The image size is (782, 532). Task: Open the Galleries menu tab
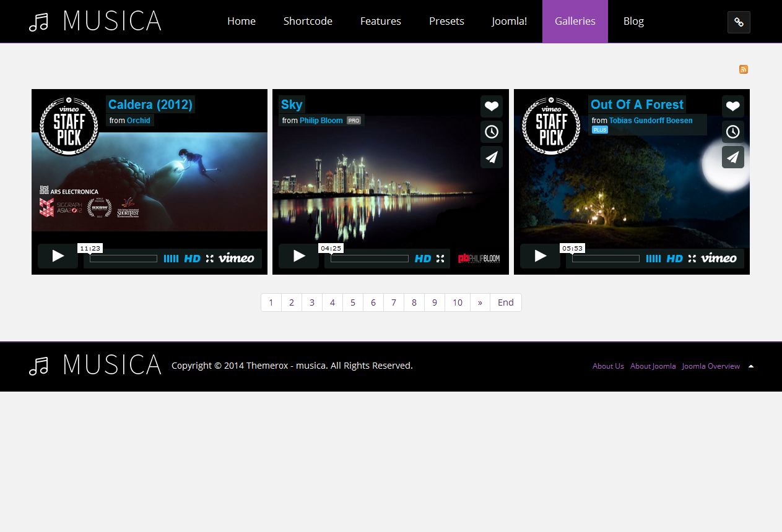point(575,22)
